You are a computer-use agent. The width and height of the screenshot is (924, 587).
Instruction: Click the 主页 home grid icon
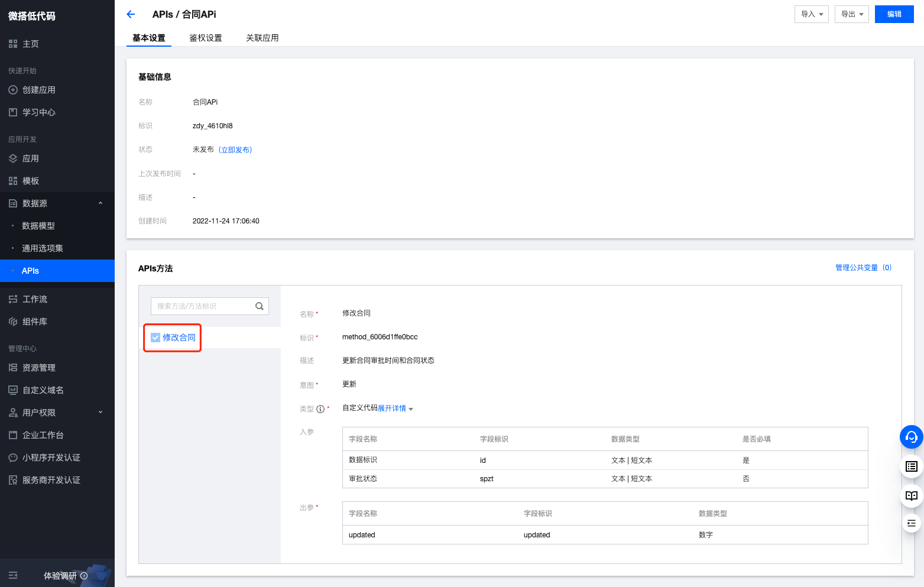click(13, 44)
